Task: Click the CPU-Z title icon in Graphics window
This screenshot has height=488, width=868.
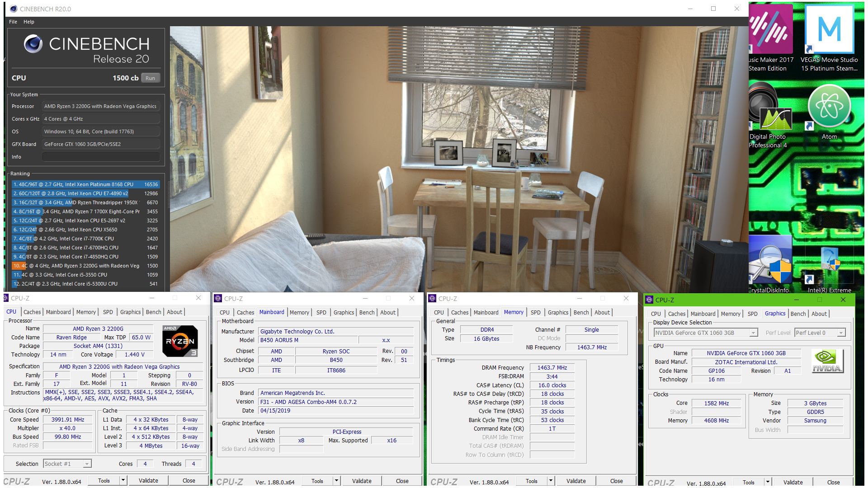Action: tap(649, 300)
